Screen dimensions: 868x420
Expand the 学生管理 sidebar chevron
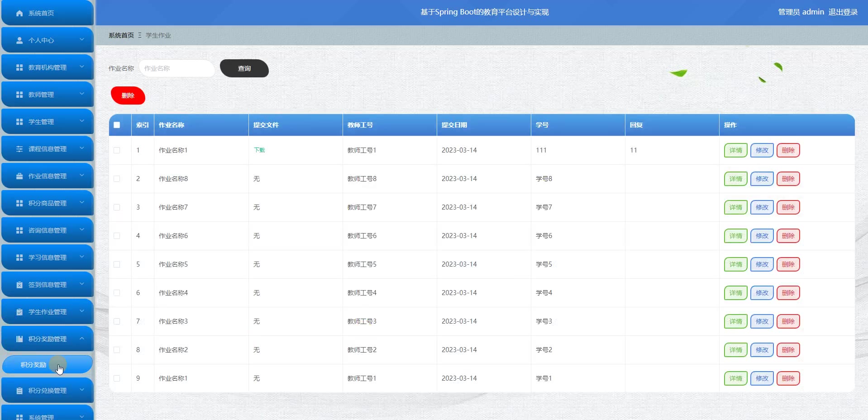[82, 121]
